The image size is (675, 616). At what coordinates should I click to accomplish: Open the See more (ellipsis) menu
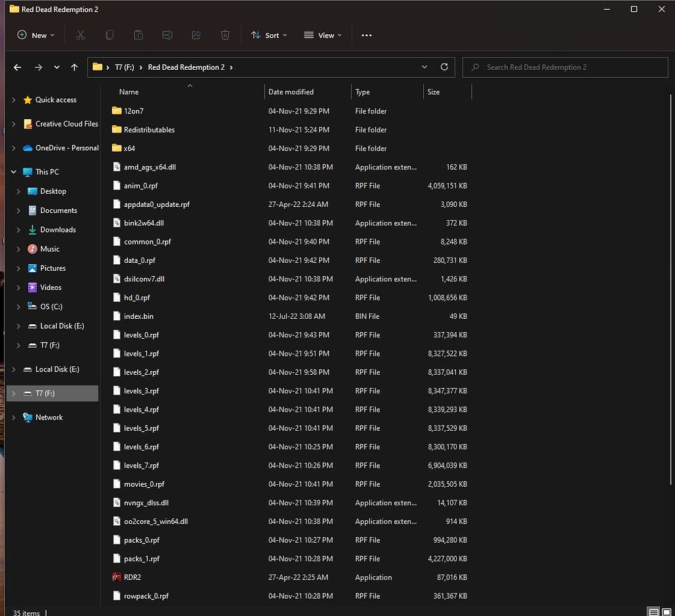pyautogui.click(x=367, y=35)
